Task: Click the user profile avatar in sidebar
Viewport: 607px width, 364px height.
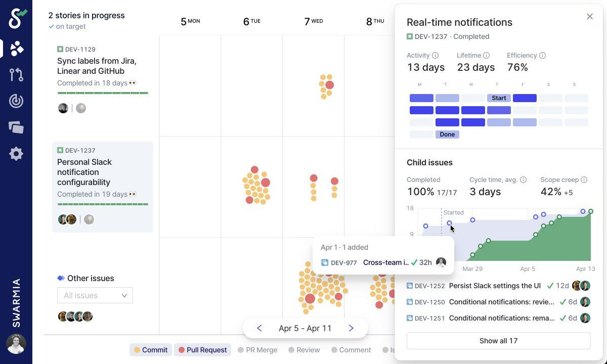Action: (16, 344)
